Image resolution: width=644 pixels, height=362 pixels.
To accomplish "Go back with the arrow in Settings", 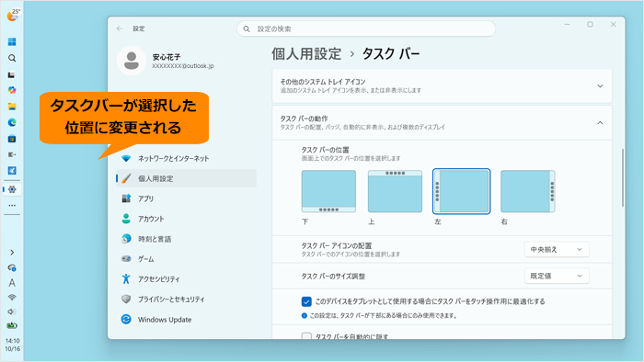I will click(x=120, y=28).
